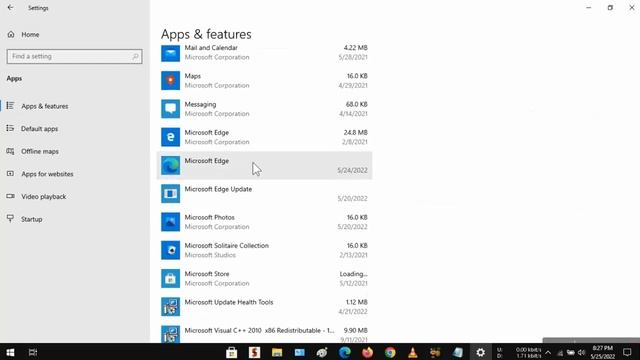Click the 1.12 MB size value

357,302
